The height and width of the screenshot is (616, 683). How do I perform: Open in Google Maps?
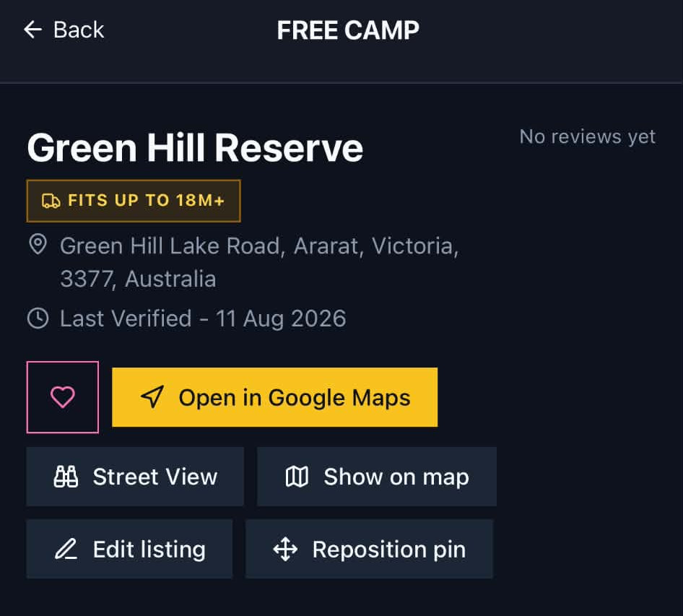pyautogui.click(x=275, y=397)
